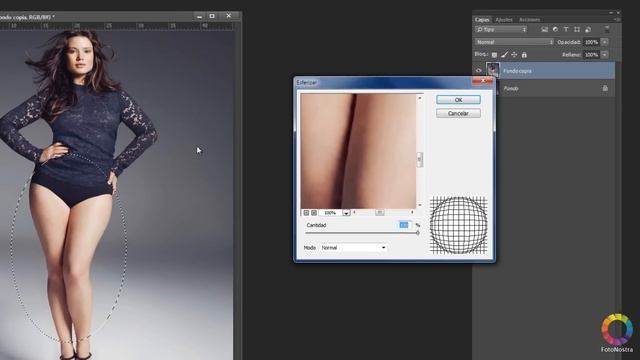This screenshot has width=640, height=360.
Task: Filter layers by smart objects icon
Action: coord(588,29)
